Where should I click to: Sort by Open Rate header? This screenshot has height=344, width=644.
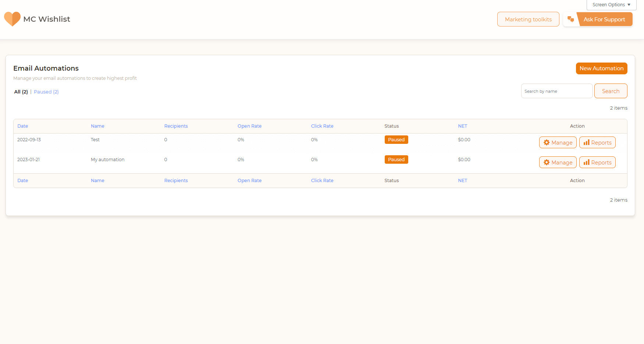(x=249, y=126)
